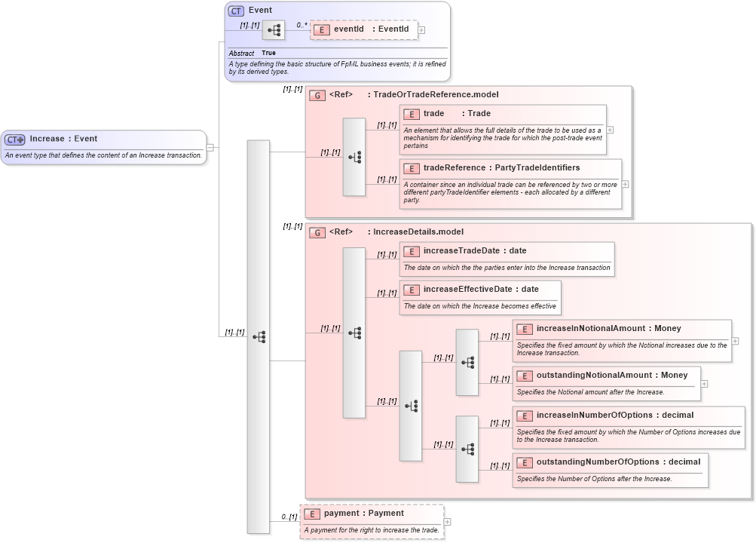The height and width of the screenshot is (543, 756).
Task: Select the E icon of increaseInNotionalAmount
Action: click(525, 329)
